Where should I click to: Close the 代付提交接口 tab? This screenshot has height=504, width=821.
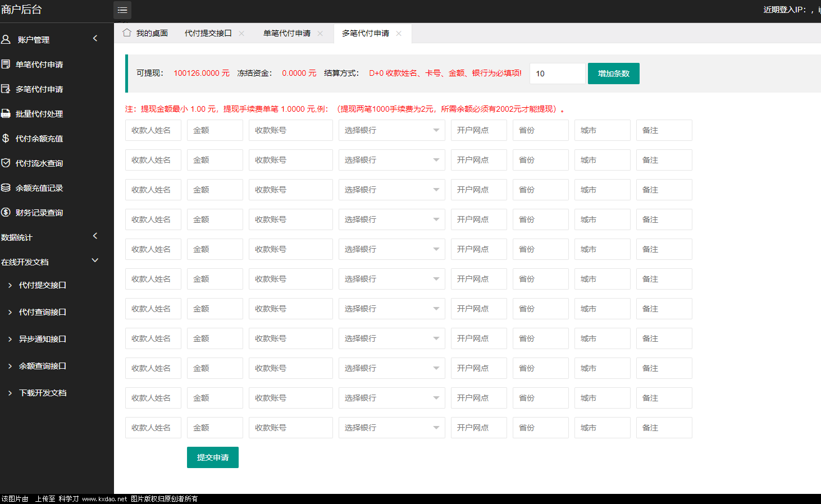241,33
